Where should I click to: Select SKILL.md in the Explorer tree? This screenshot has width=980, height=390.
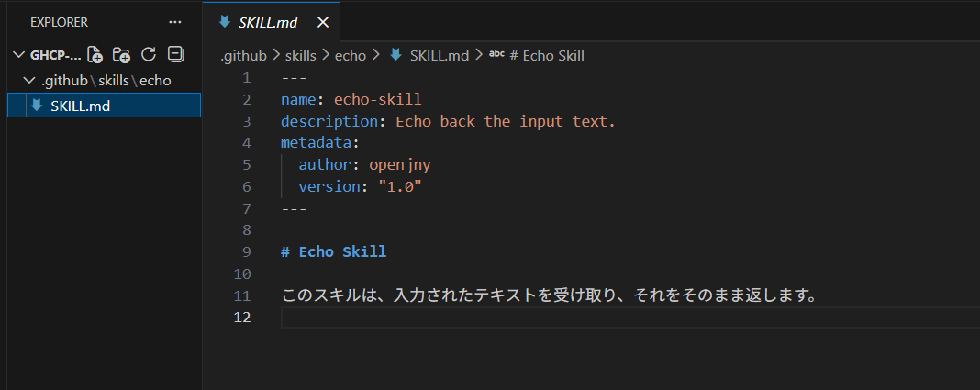[81, 106]
